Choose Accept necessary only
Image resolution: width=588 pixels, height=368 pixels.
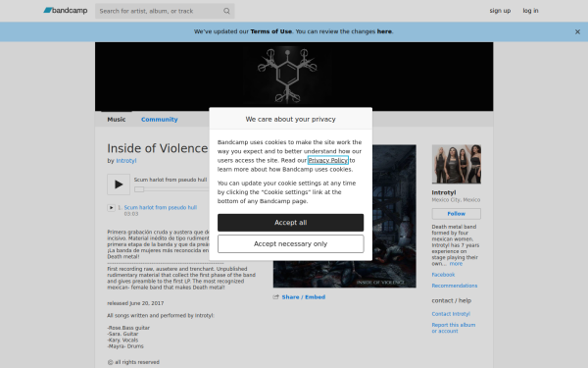click(291, 244)
